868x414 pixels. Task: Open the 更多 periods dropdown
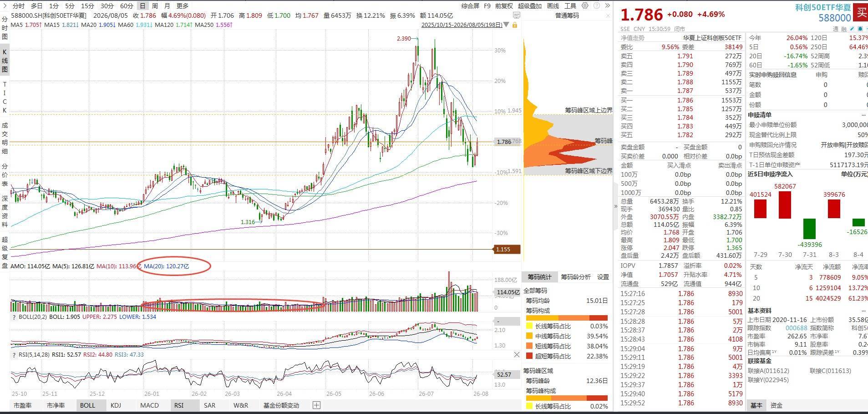pos(183,6)
